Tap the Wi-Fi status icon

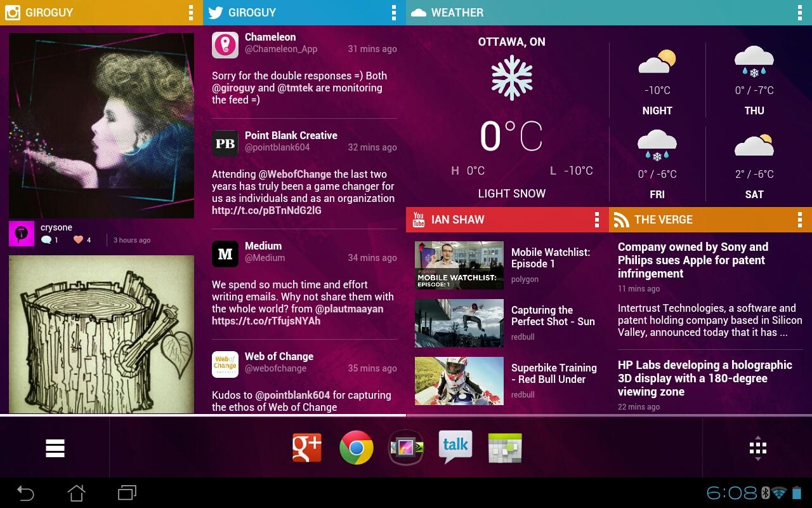tap(780, 493)
